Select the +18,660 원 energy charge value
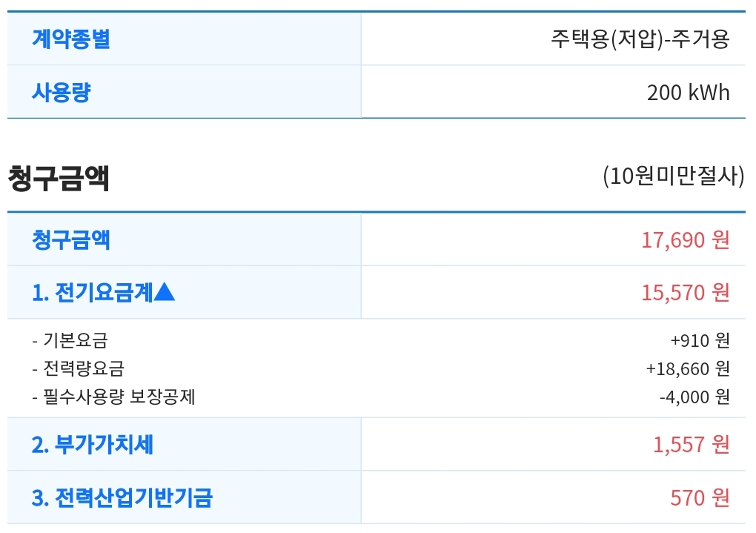The width and height of the screenshot is (756, 533). click(687, 368)
